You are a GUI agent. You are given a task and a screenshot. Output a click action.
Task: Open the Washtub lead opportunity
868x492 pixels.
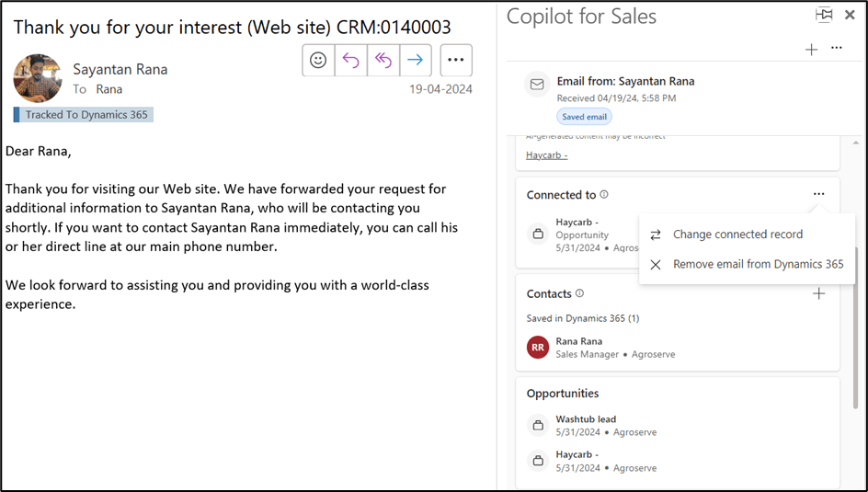pyautogui.click(x=586, y=419)
